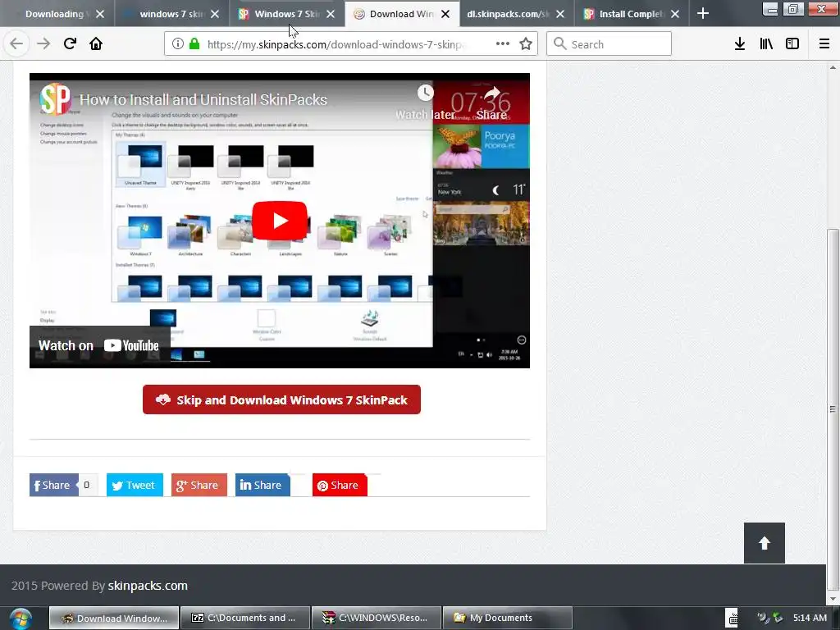Click Skip and Download Windows 7 SkinPack
840x630 pixels.
pos(282,399)
